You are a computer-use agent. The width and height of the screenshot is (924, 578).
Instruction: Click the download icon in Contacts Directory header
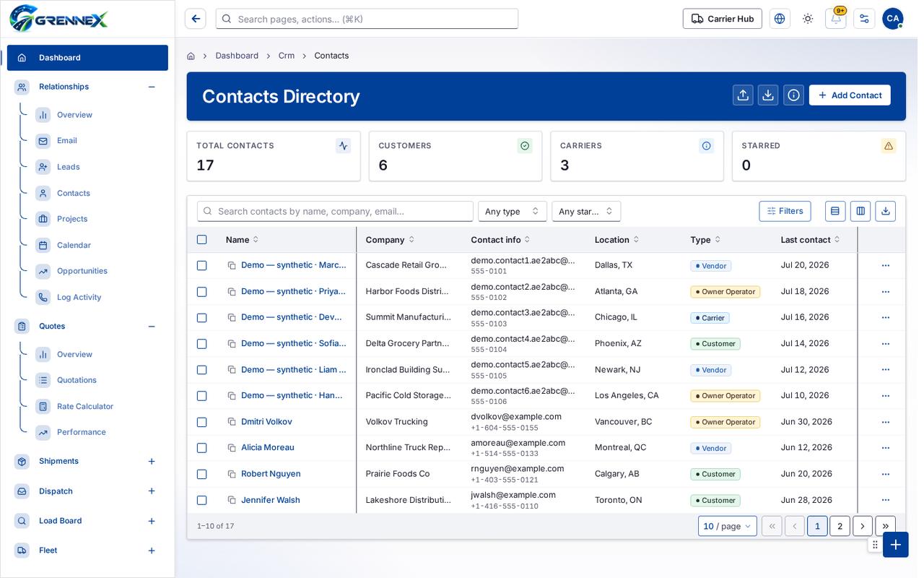(768, 95)
